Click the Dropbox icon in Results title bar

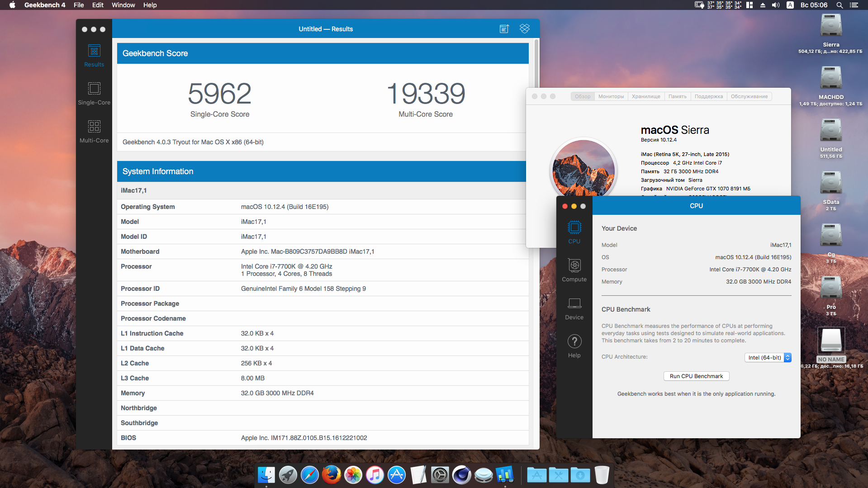[x=525, y=28]
